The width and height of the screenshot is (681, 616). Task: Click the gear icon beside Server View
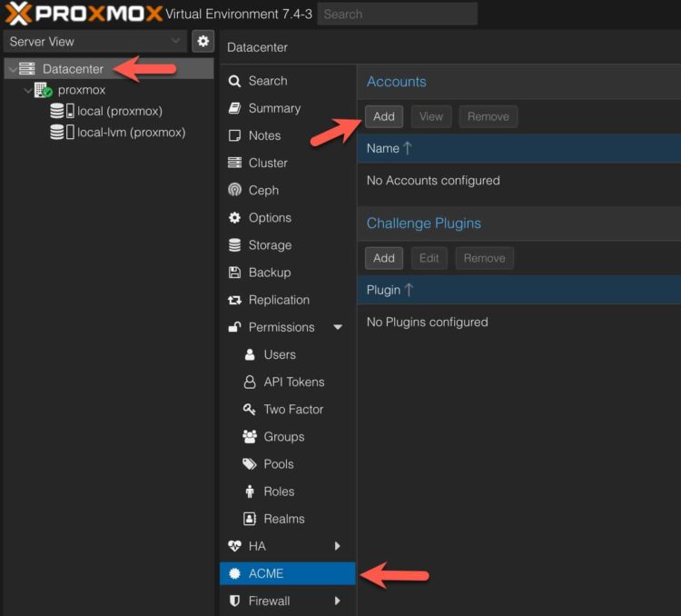click(x=202, y=41)
